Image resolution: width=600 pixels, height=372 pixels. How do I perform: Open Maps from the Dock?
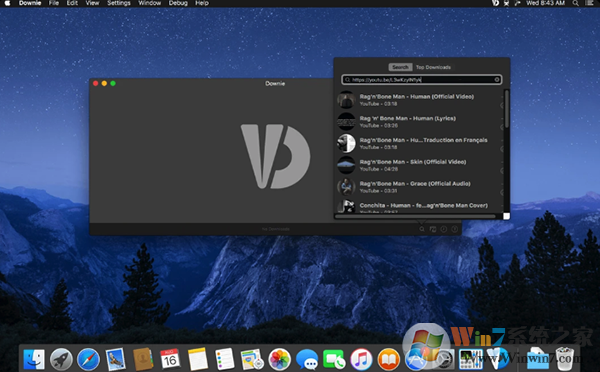pyautogui.click(x=252, y=359)
